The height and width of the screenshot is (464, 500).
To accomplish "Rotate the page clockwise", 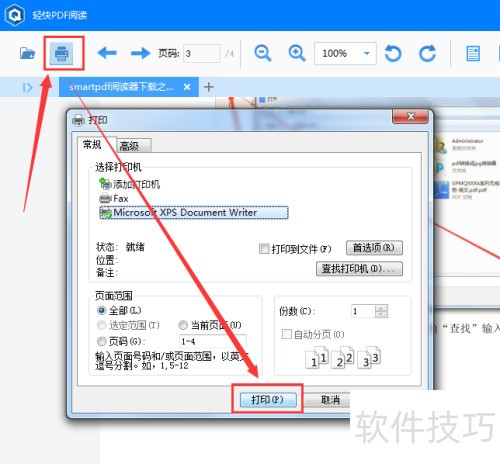I will (x=427, y=53).
